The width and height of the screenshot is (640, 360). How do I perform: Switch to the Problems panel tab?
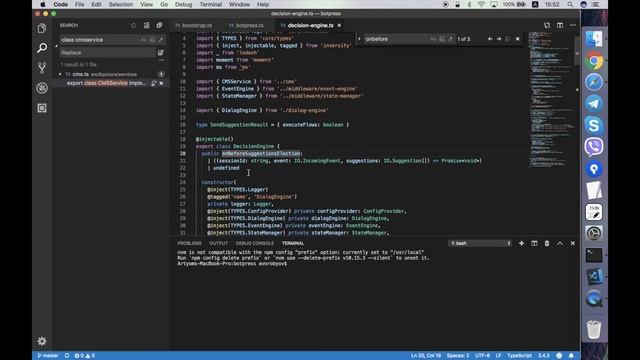click(x=189, y=243)
